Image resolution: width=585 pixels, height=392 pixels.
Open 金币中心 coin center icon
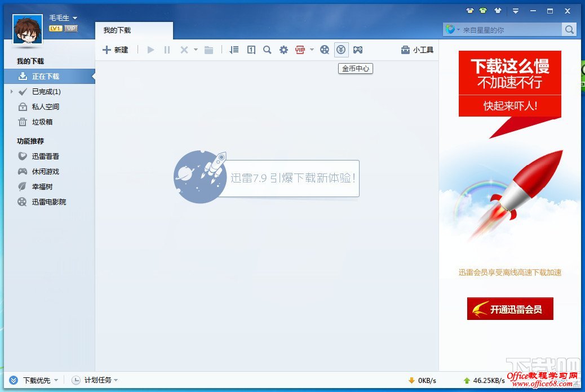click(341, 50)
